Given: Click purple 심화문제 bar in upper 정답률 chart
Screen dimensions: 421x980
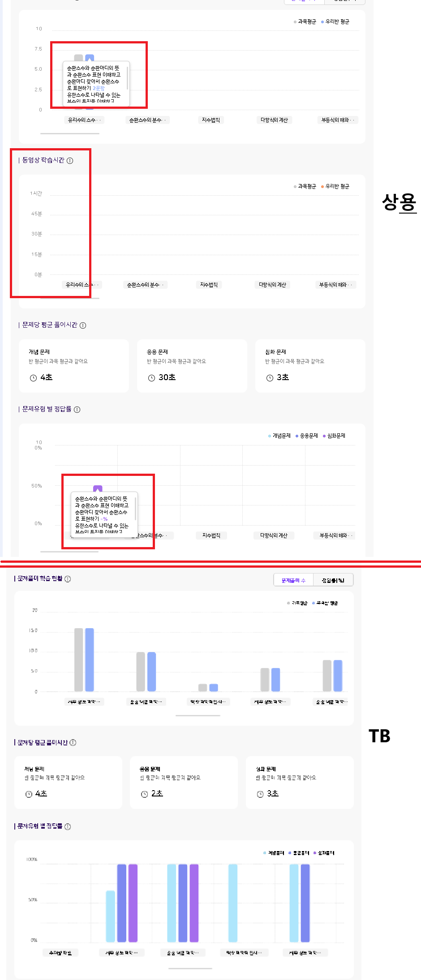Looking at the screenshot, I should (98, 488).
